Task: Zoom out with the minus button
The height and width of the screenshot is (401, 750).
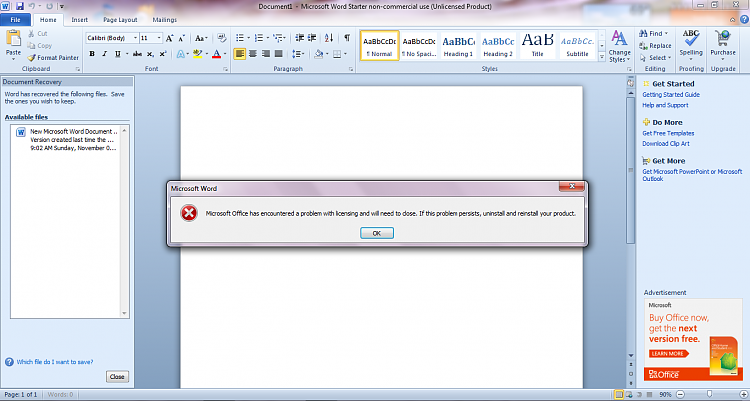Action: click(680, 395)
